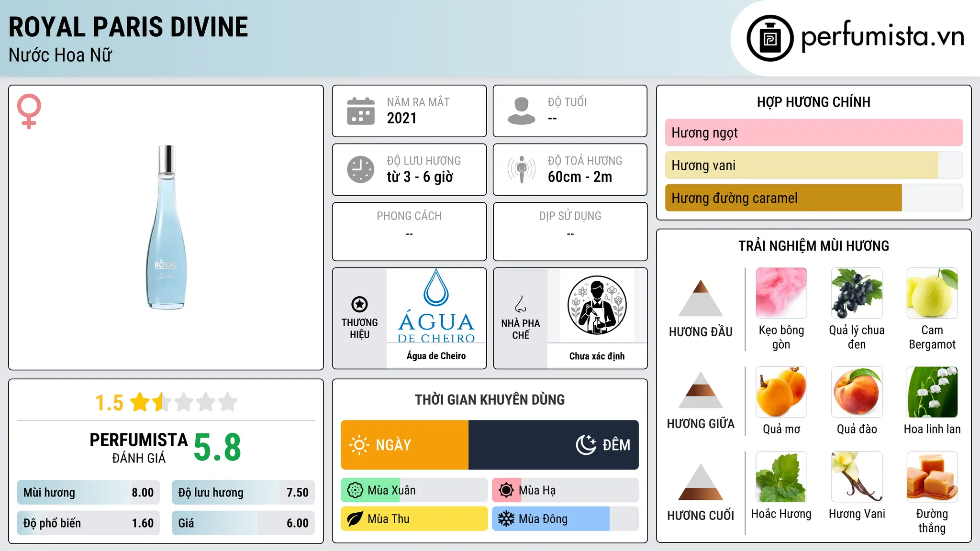
Task: Click the Mùi hương 8.00 score
Action: (x=89, y=493)
